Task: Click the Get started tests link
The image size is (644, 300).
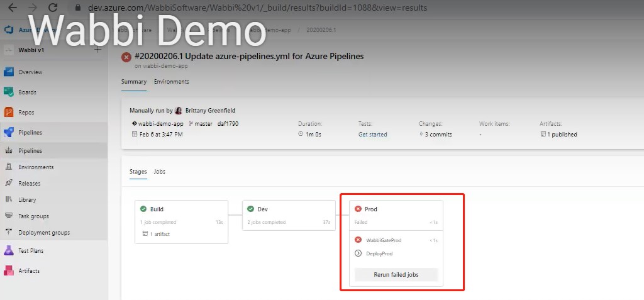Action: [x=372, y=135]
